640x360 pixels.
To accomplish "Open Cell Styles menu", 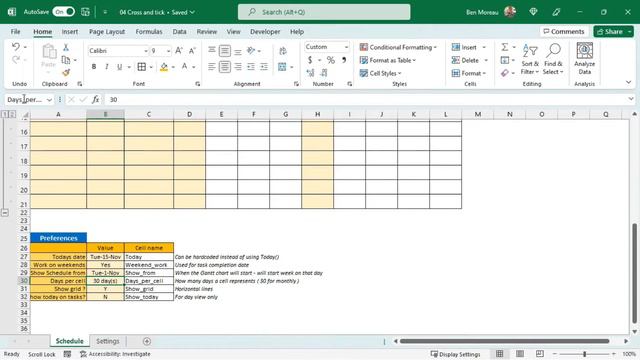I will click(380, 73).
